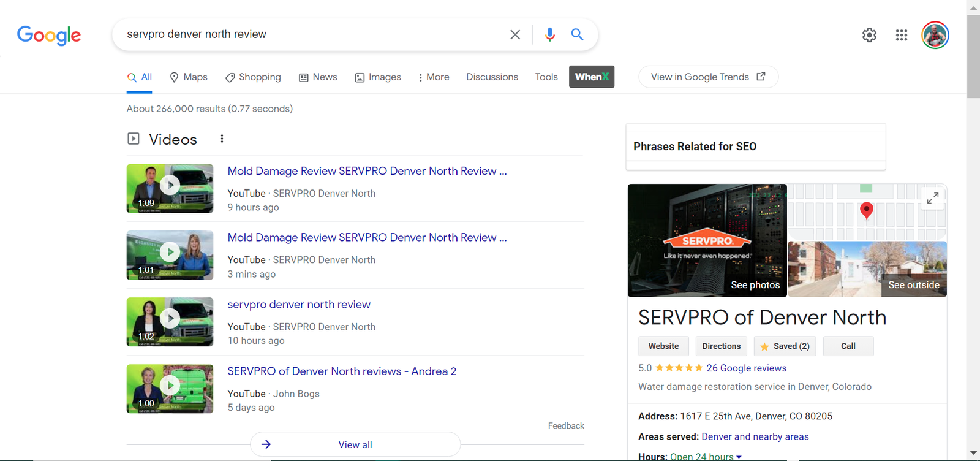Click the SERVPRO of Denver North title
The image size is (980, 461).
762,318
